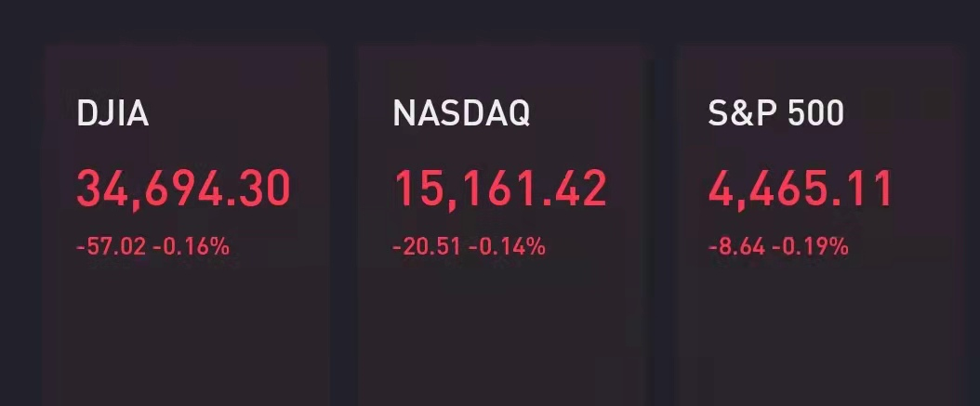Click the DJIA percent change -0.16%
Screen dimensions: 980x406
192,247
